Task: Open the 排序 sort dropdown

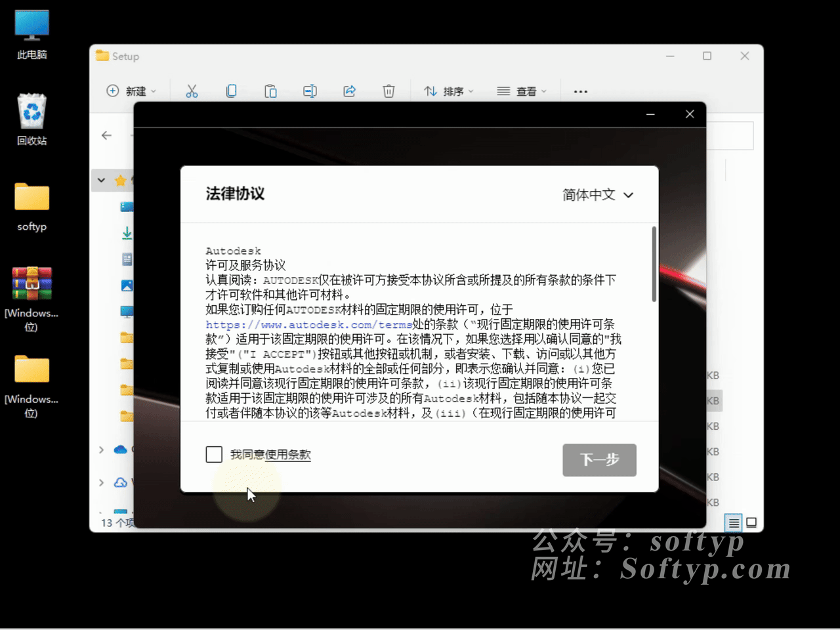Action: 448,91
